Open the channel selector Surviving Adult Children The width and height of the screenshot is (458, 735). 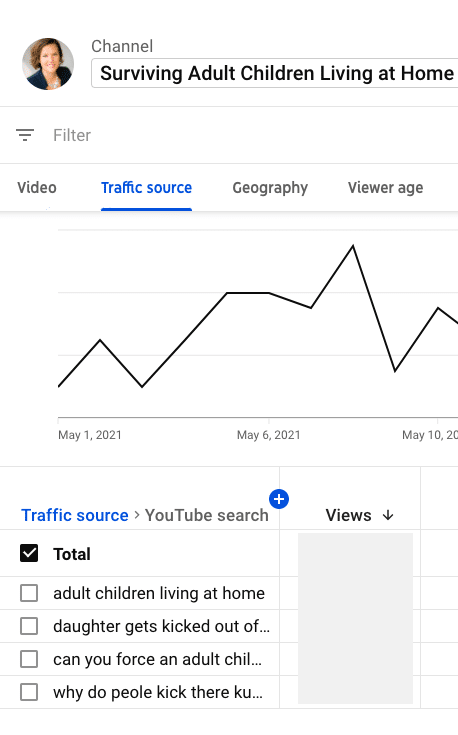(275, 73)
